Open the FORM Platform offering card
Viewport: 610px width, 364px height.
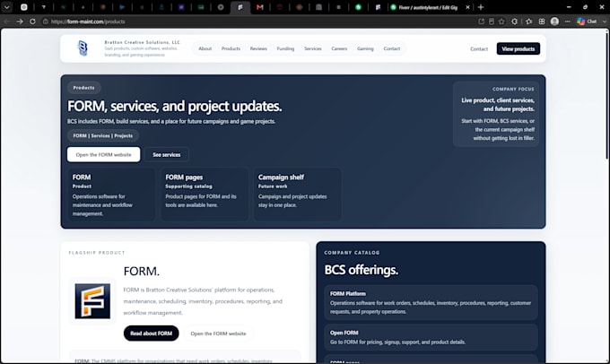point(431,302)
